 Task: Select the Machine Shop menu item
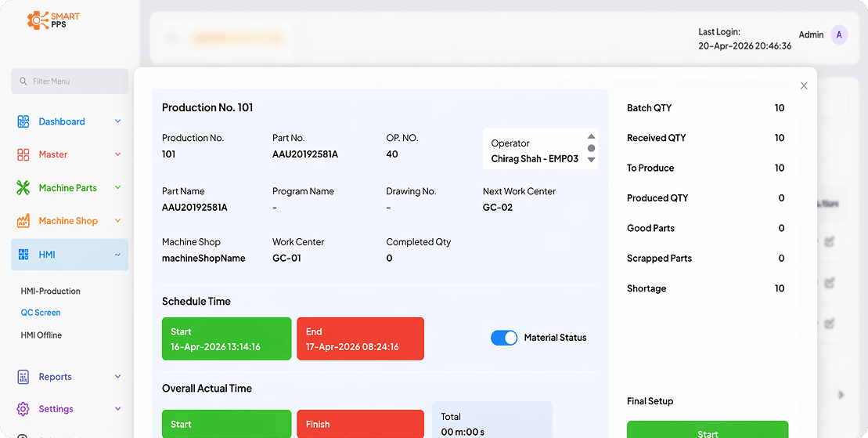[x=68, y=221]
